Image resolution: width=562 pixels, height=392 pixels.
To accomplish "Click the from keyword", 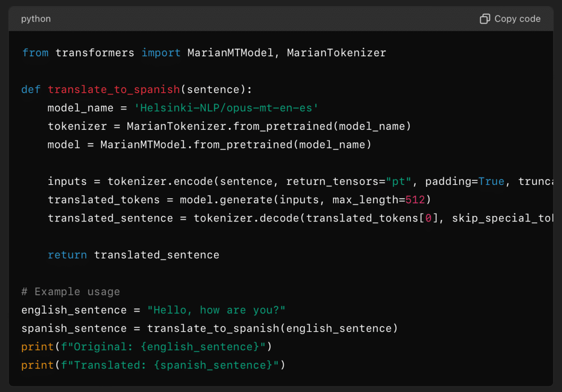I will pos(36,52).
